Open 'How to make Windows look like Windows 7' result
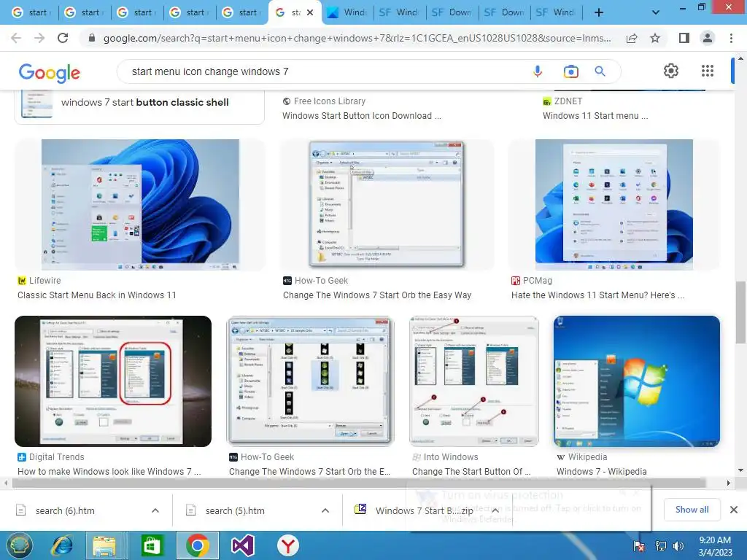 (109, 472)
